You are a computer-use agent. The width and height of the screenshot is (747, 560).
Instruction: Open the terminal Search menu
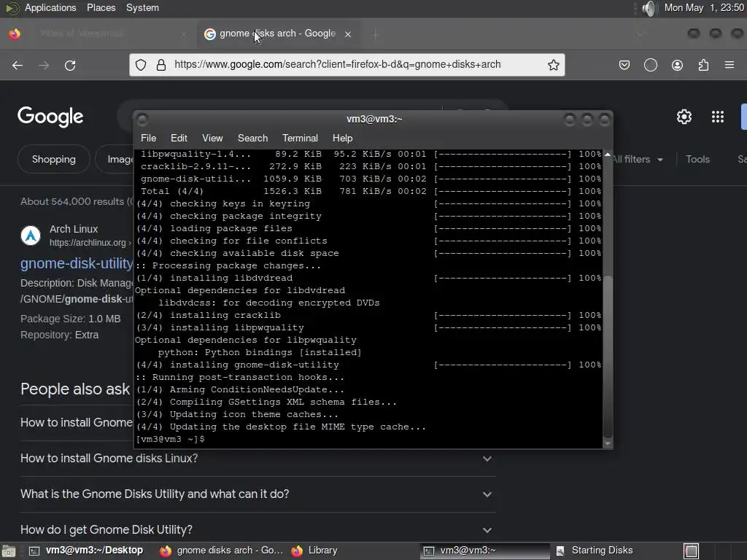252,138
